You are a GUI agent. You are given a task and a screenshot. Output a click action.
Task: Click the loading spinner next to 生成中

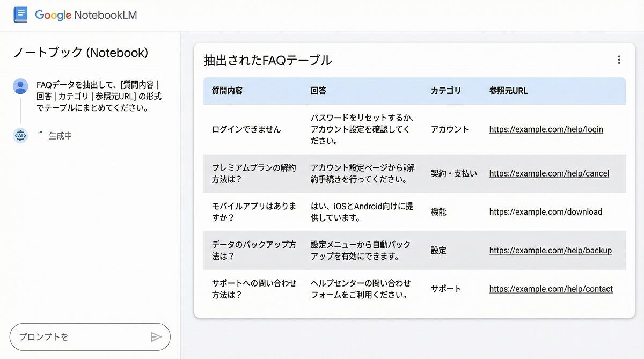tap(39, 133)
